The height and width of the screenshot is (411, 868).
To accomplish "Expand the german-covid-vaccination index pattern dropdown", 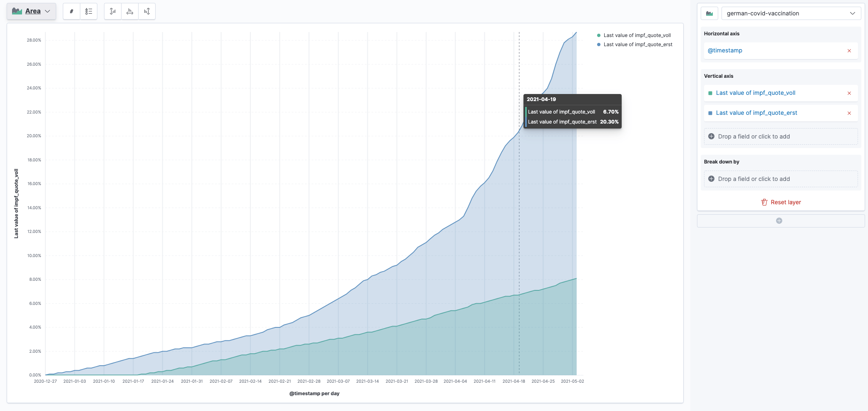I will coord(791,13).
